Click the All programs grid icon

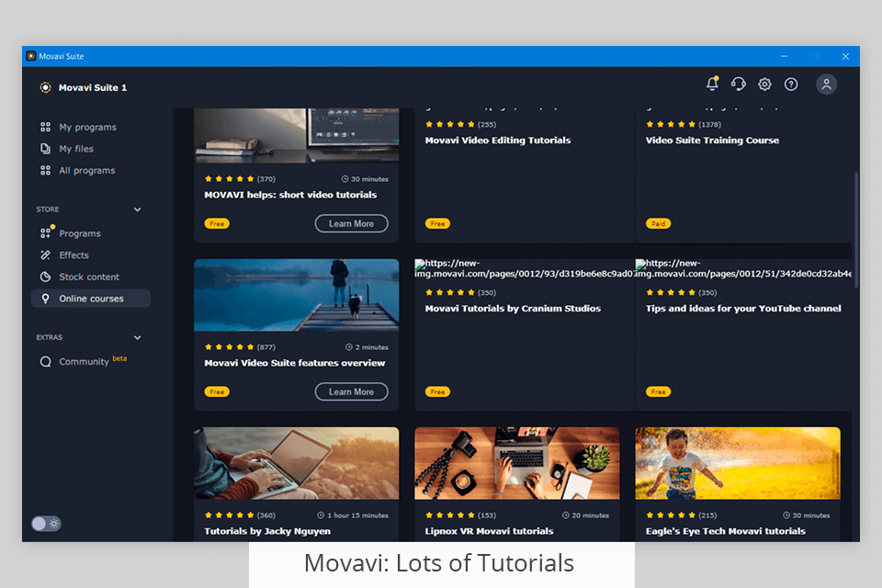(x=46, y=171)
